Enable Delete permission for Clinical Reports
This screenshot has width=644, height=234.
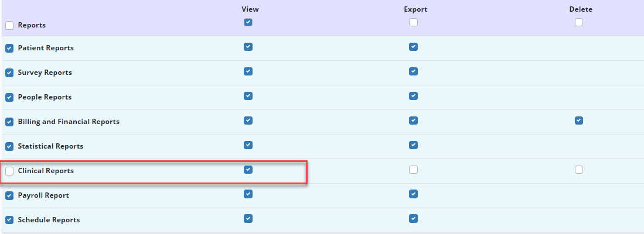579,170
